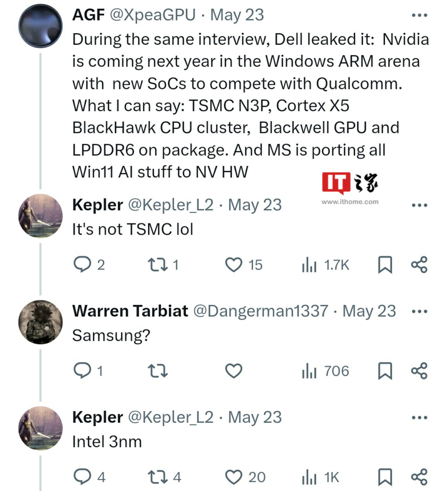448x491 pixels.
Task: Reply to Warren Tarbiat's "Samsung?" tweet
Action: [x=82, y=371]
